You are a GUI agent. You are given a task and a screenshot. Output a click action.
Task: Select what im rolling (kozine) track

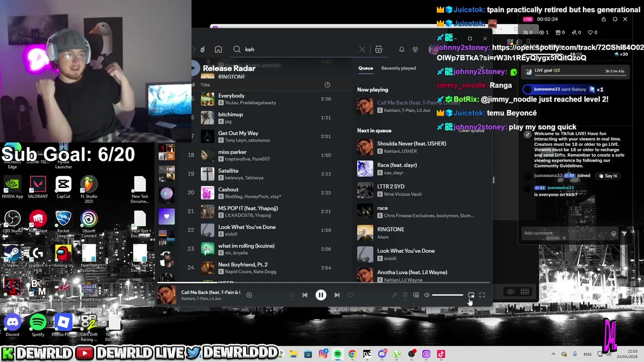[x=266, y=249]
